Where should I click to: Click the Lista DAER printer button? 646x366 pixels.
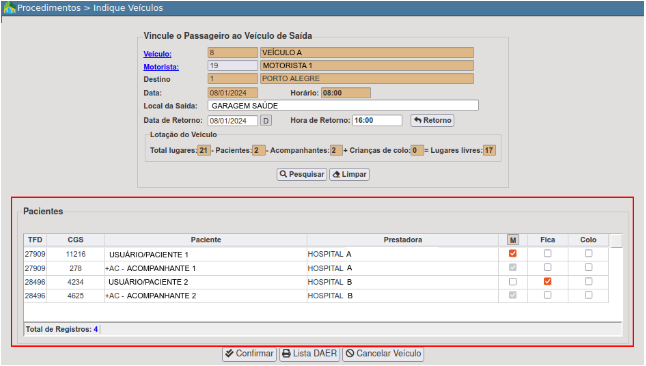[309, 354]
